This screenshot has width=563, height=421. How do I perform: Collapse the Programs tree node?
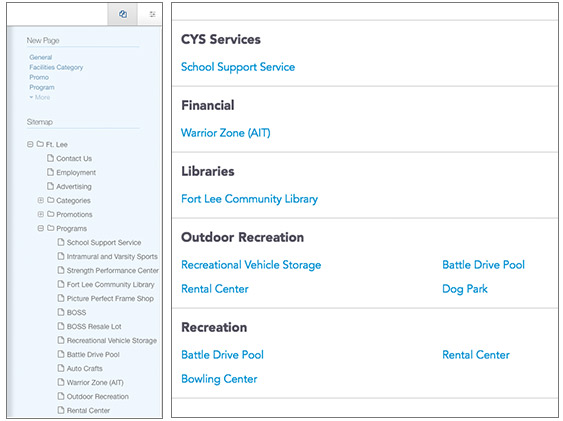pos(41,228)
